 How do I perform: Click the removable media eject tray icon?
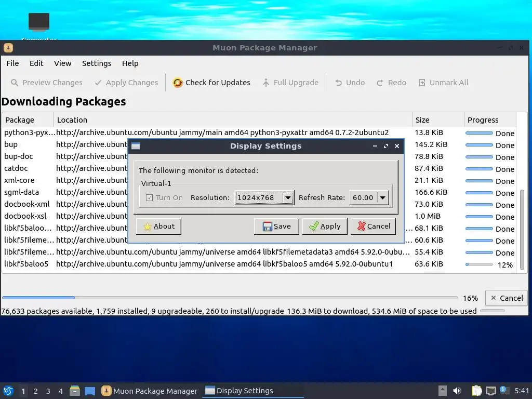(x=443, y=391)
